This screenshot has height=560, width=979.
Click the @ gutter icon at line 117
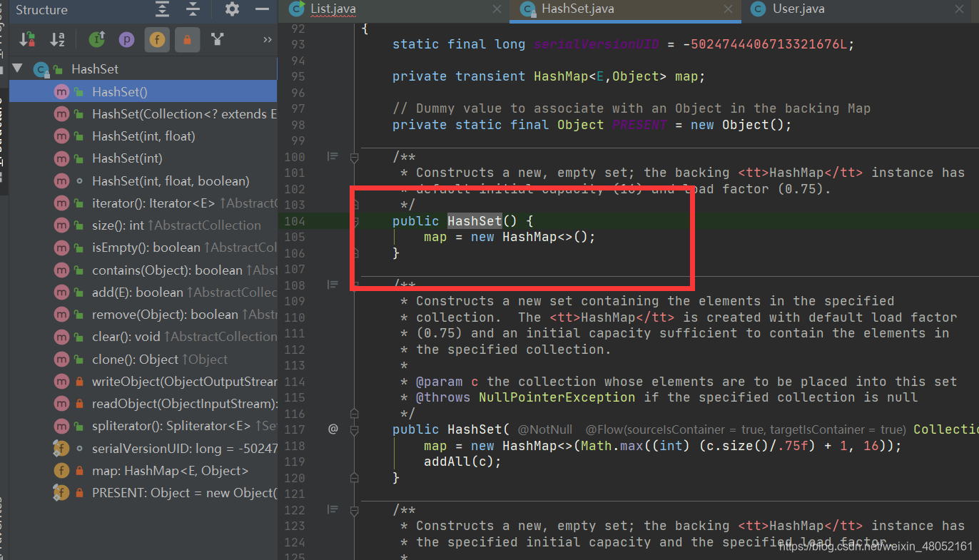pos(333,429)
